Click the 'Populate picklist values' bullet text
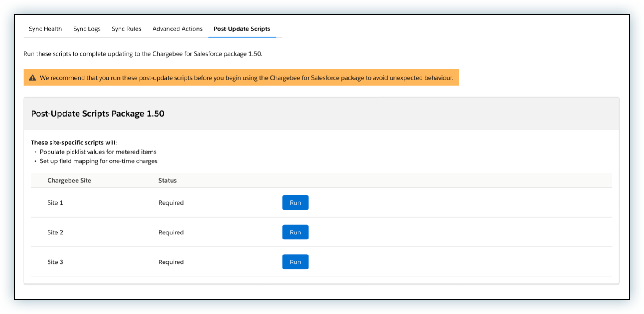Screen dimensions: 644x314 (x=98, y=152)
